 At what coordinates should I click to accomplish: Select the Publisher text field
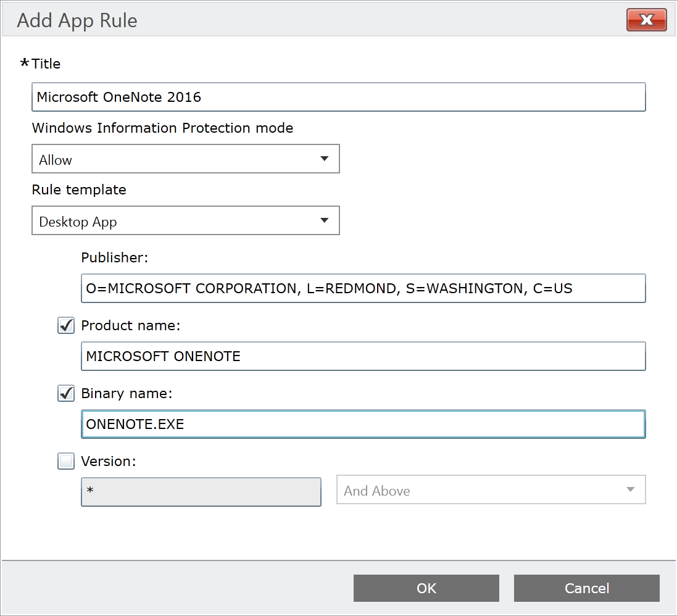tap(363, 288)
